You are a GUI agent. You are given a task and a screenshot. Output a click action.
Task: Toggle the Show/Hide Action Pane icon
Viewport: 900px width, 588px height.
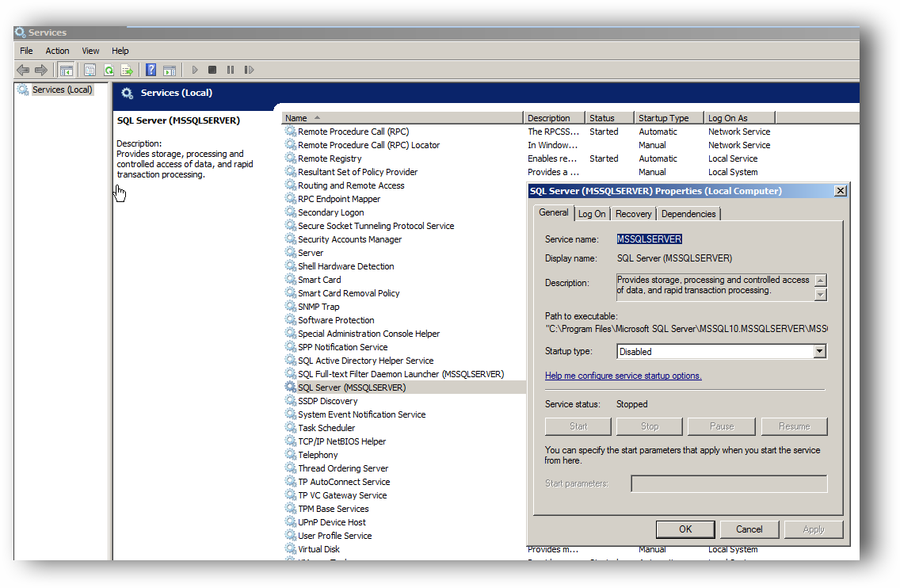pos(170,70)
